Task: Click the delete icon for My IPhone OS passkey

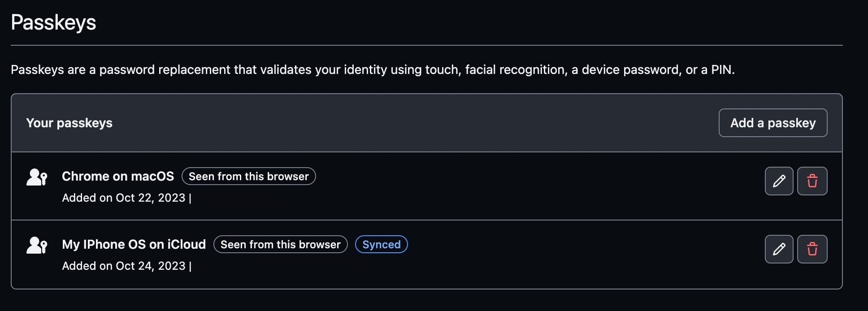Action: click(x=813, y=249)
